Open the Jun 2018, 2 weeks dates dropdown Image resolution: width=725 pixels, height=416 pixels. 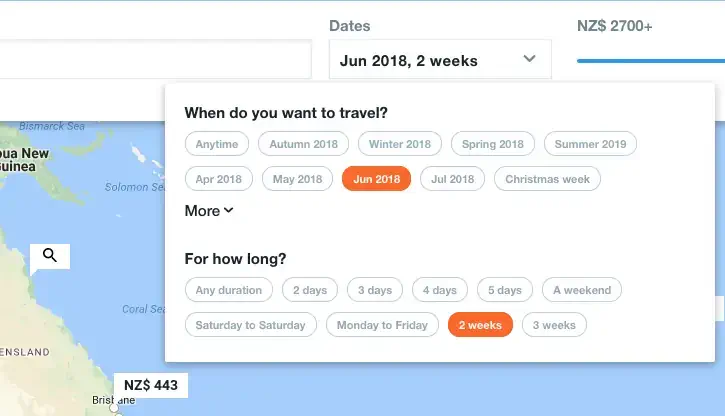click(x=440, y=60)
